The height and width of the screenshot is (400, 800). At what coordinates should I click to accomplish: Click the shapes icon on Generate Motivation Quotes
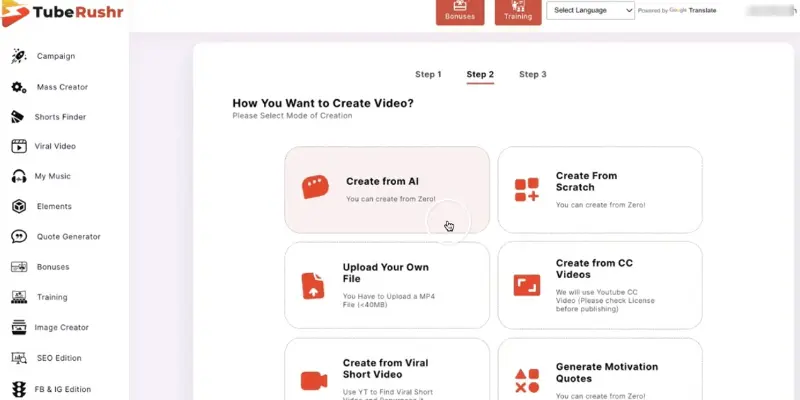[x=527, y=381]
